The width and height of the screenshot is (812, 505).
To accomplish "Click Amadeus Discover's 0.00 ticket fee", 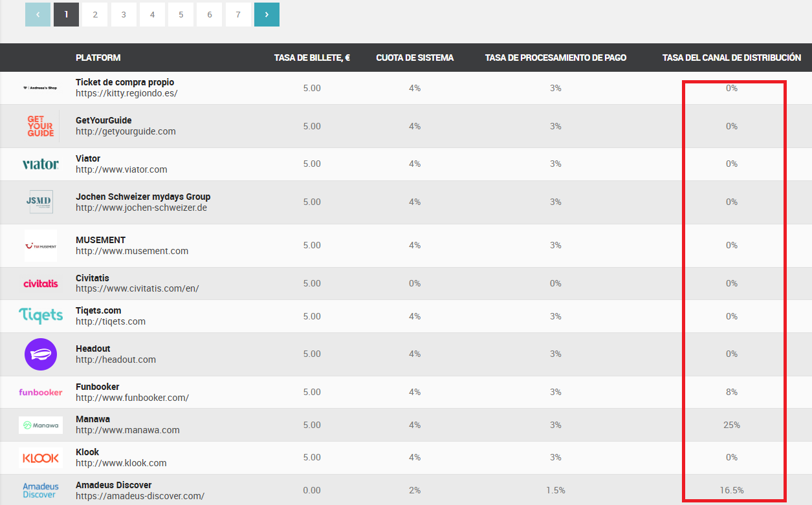I will (312, 491).
